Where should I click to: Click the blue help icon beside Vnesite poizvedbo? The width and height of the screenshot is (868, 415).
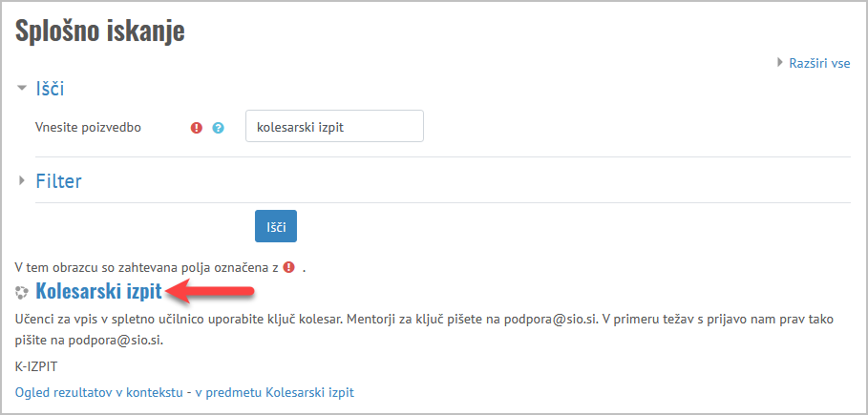[219, 129]
